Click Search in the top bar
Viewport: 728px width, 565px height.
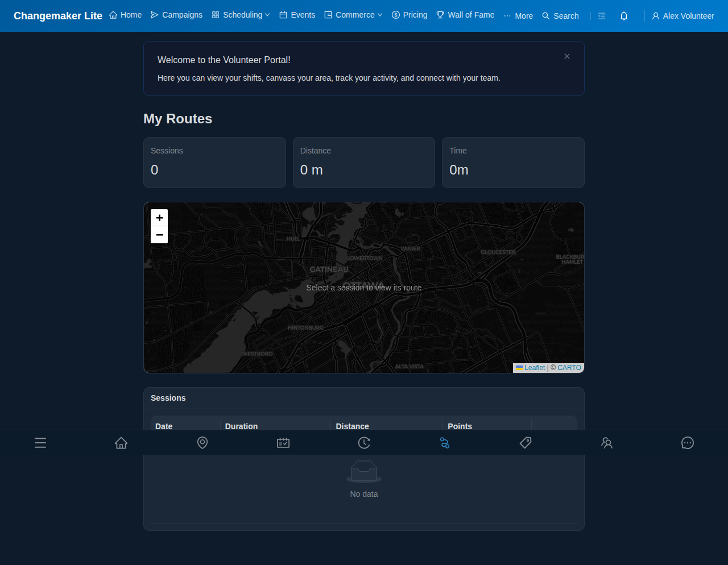tap(560, 16)
